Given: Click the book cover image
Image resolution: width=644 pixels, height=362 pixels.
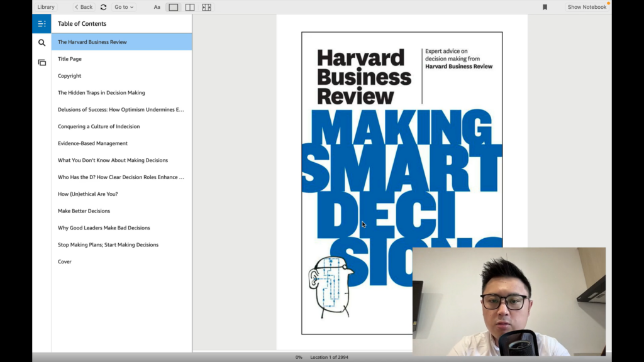Looking at the screenshot, I should click(402, 183).
